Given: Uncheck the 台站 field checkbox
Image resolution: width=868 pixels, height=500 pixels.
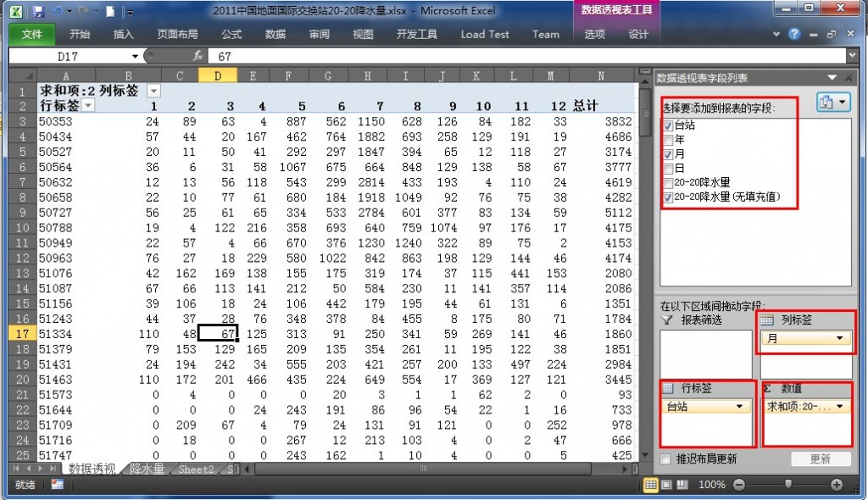Looking at the screenshot, I should (x=669, y=125).
